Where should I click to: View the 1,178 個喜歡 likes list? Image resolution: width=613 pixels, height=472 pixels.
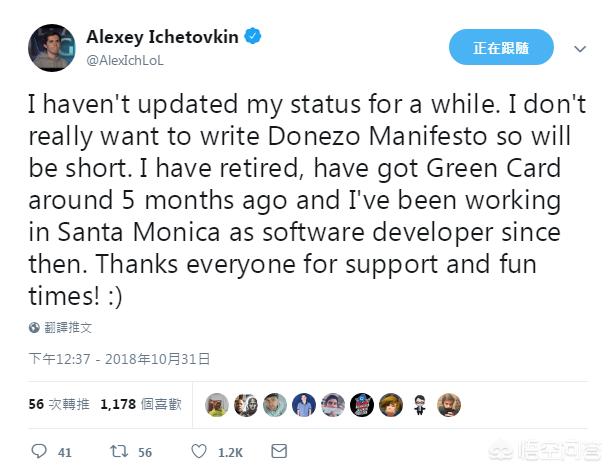click(x=141, y=404)
